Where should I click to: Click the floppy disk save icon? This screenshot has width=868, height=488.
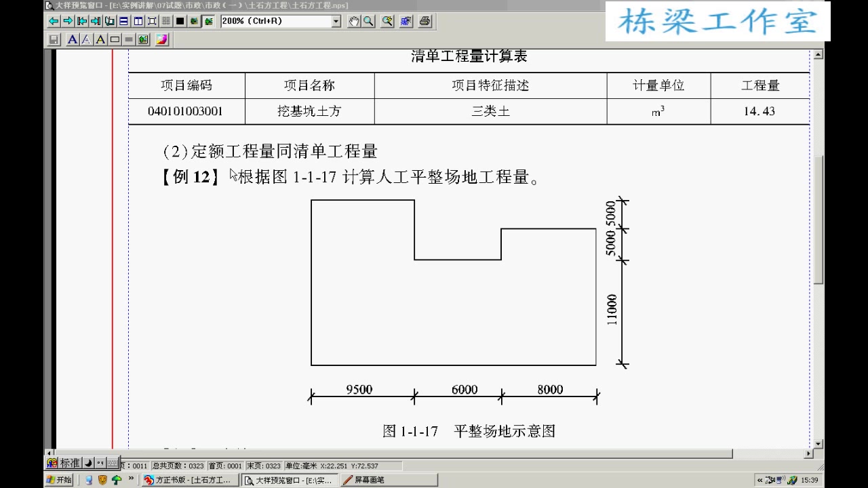[54, 40]
